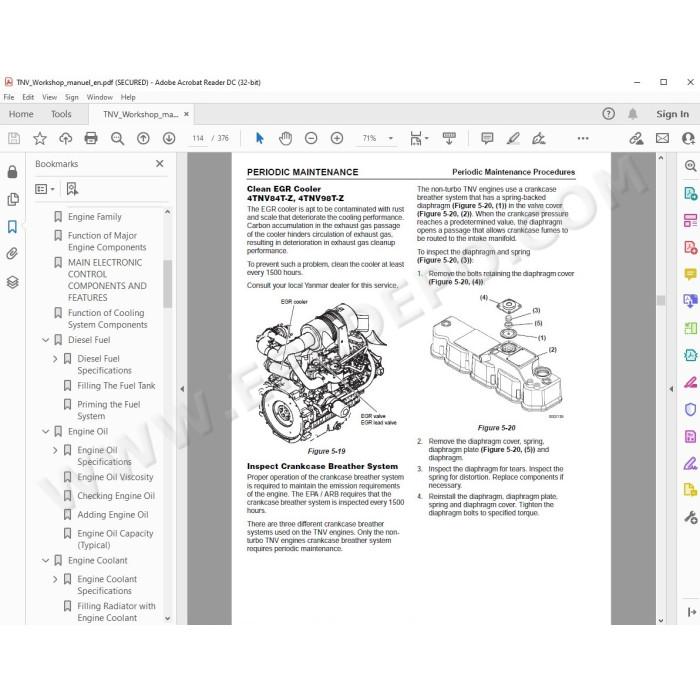Zoom in with the plus button
The image size is (700, 700).
click(337, 138)
